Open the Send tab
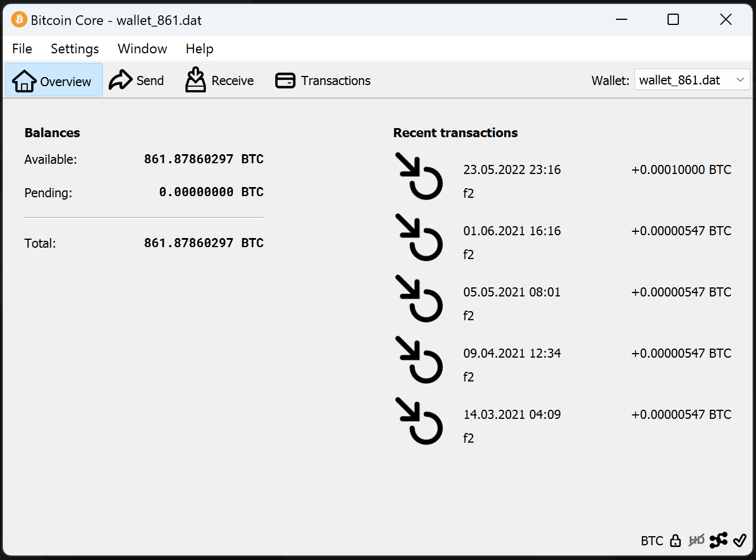This screenshot has width=756, height=560. pos(137,80)
